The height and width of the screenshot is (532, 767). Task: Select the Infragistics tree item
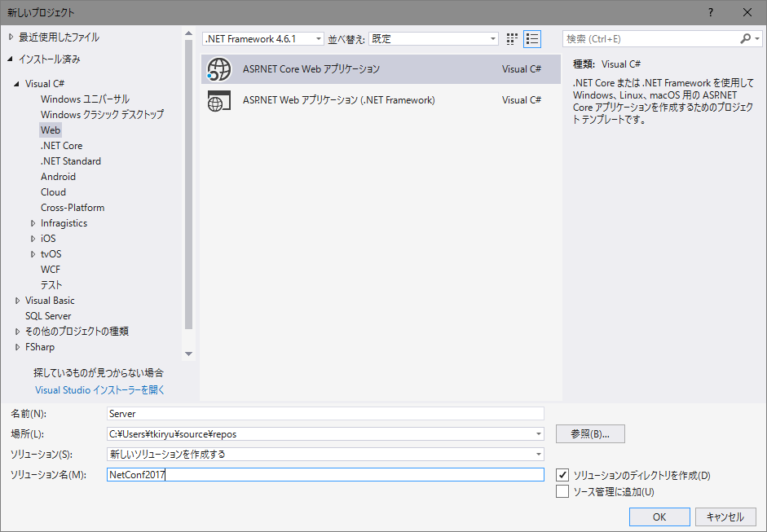click(64, 223)
